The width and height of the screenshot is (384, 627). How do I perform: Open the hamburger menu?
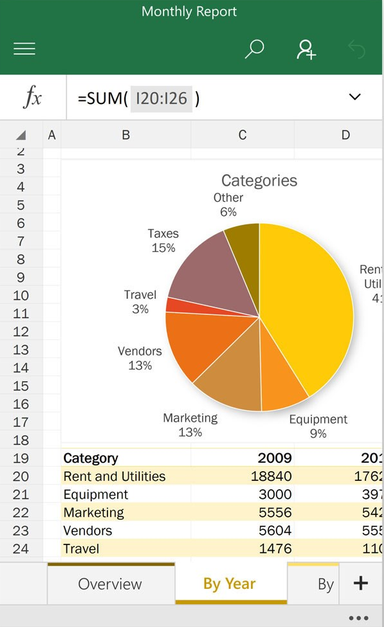24,49
